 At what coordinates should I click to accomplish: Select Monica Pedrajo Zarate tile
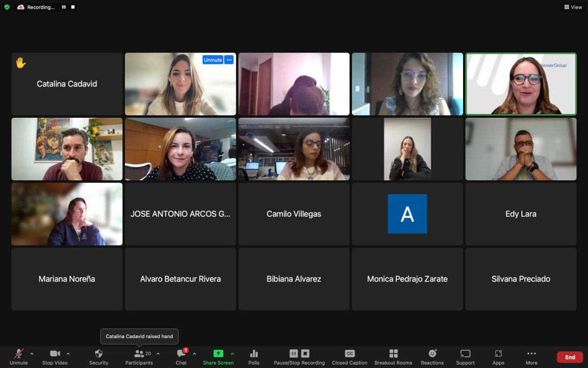407,279
